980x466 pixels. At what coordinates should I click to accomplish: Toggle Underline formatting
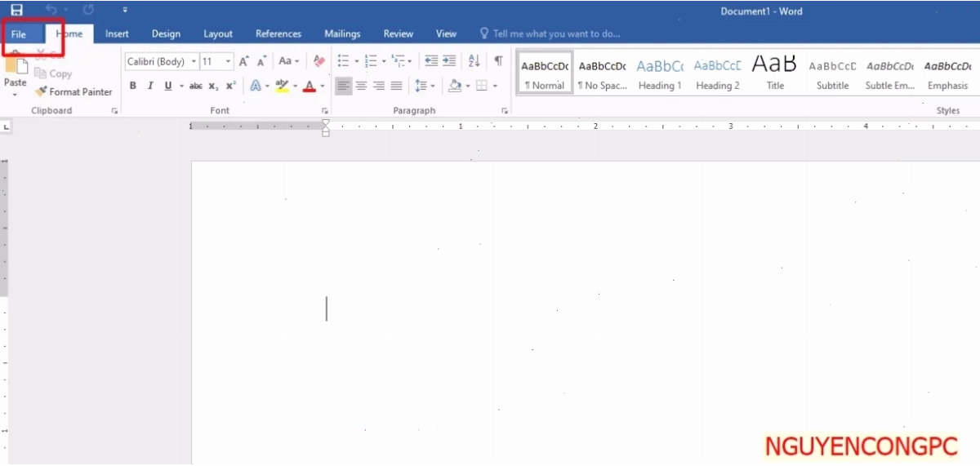pyautogui.click(x=168, y=86)
